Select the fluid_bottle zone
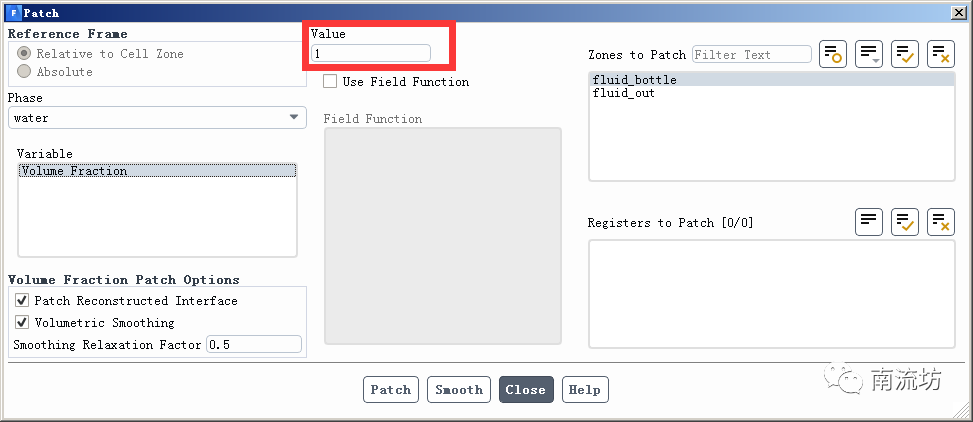 tap(634, 80)
